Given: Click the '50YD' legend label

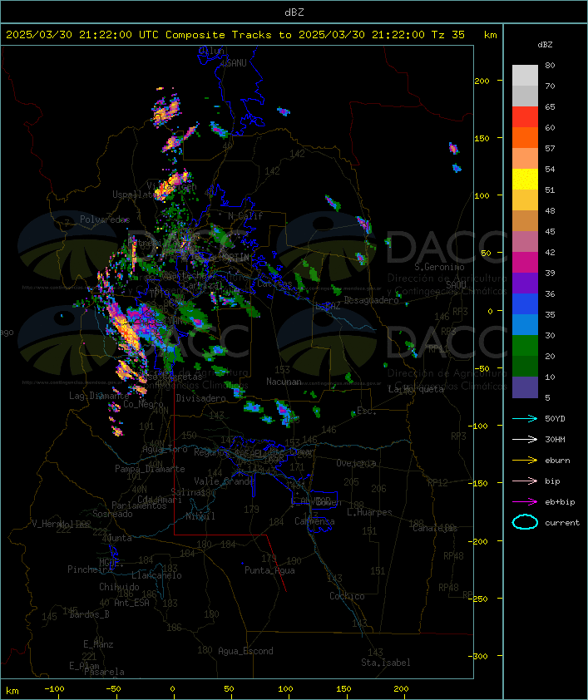Looking at the screenshot, I should pyautogui.click(x=555, y=419).
